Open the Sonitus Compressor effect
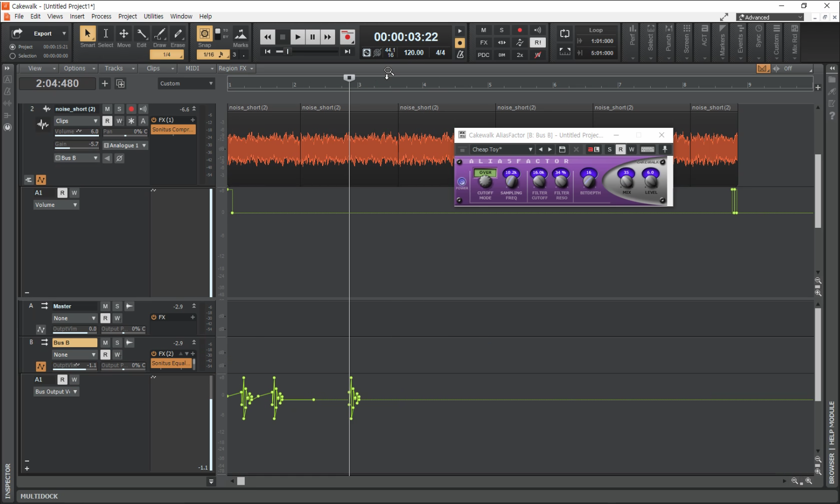 tap(173, 129)
